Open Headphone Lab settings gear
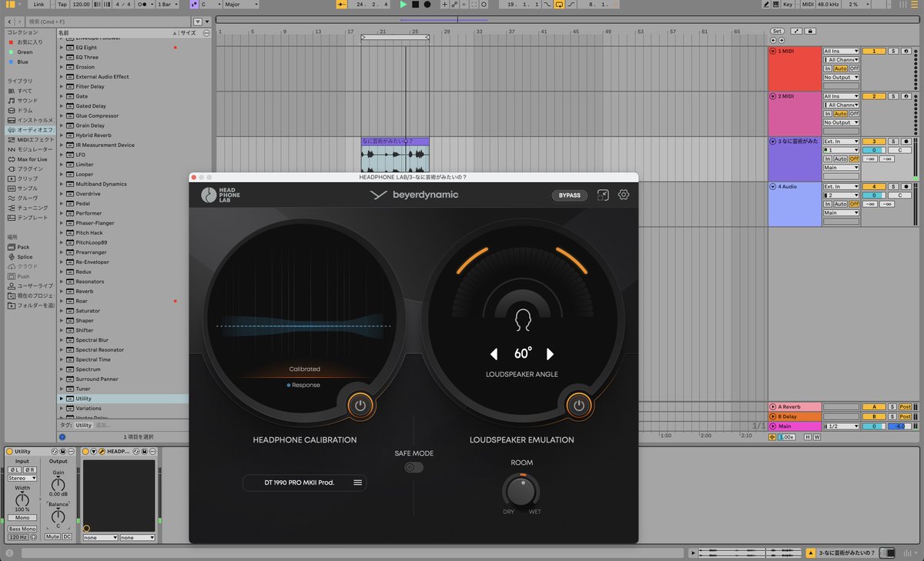The width and height of the screenshot is (924, 561). 624,195
